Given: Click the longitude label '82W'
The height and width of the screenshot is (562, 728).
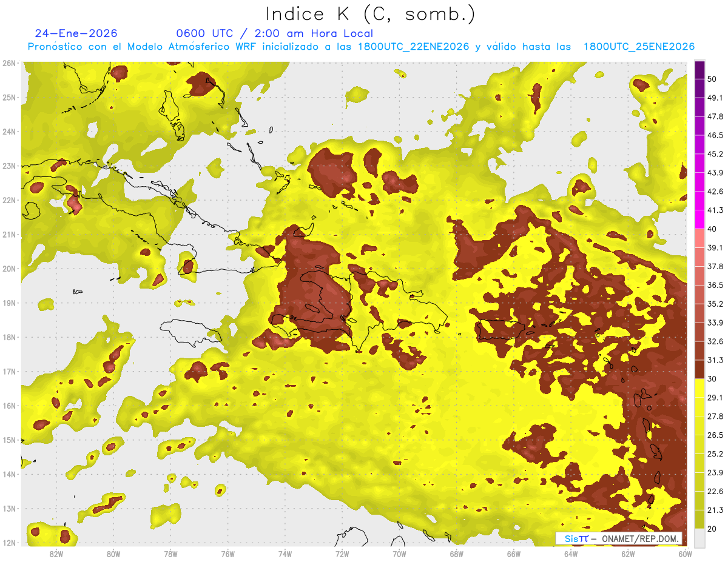Looking at the screenshot, I should [x=56, y=554].
